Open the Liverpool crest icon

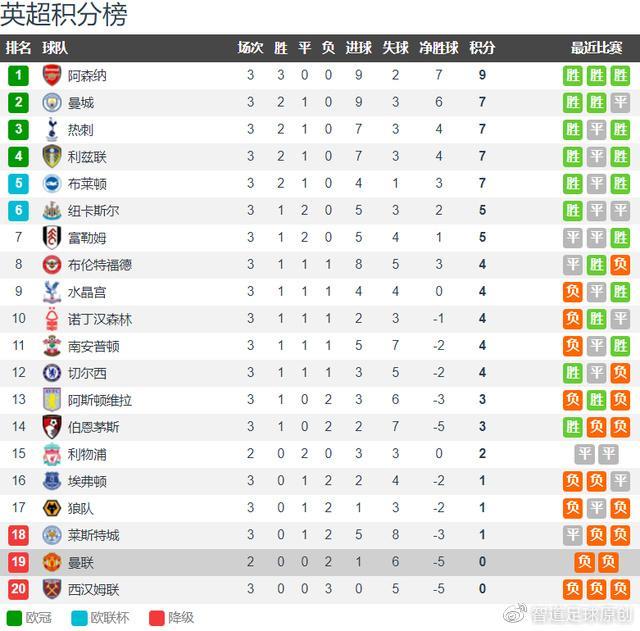tap(52, 454)
